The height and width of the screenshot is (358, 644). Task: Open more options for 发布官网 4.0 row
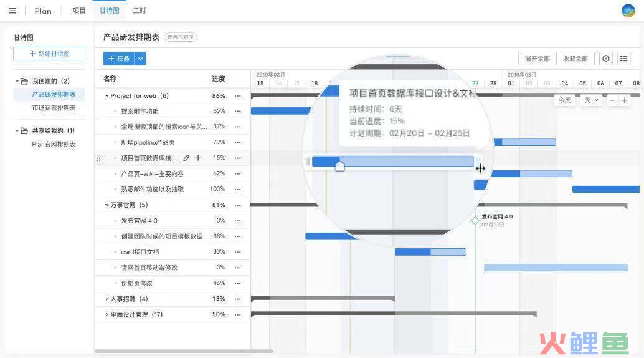tap(238, 221)
